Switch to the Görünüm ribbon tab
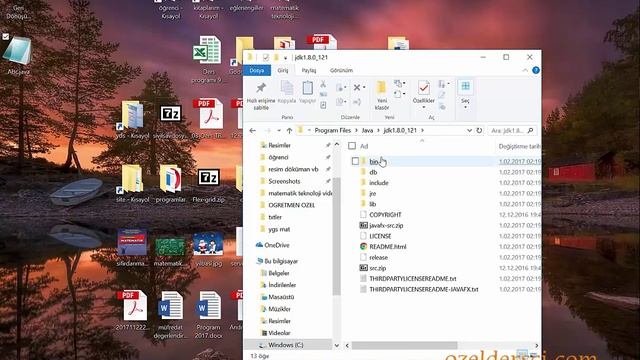The image size is (640, 360). tap(341, 70)
